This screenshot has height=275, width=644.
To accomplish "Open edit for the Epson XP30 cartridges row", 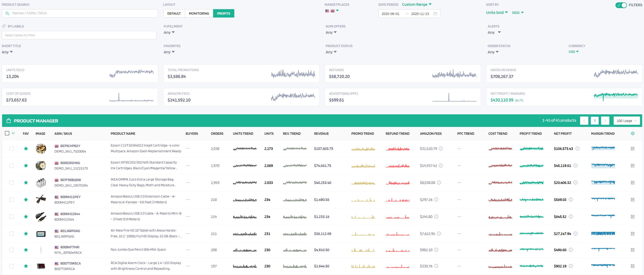I will [x=632, y=166].
